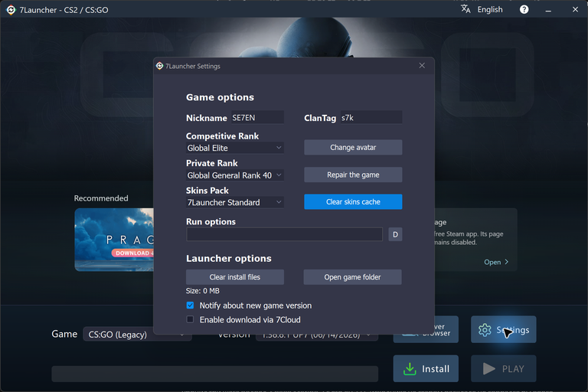Image resolution: width=588 pixels, height=392 pixels.
Task: Open the help question mark icon
Action: click(x=524, y=9)
